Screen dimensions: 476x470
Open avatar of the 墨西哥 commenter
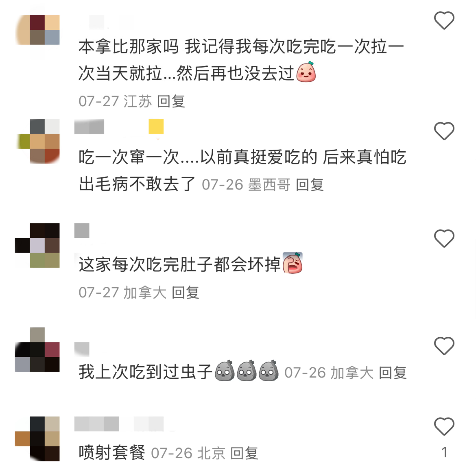click(x=37, y=141)
